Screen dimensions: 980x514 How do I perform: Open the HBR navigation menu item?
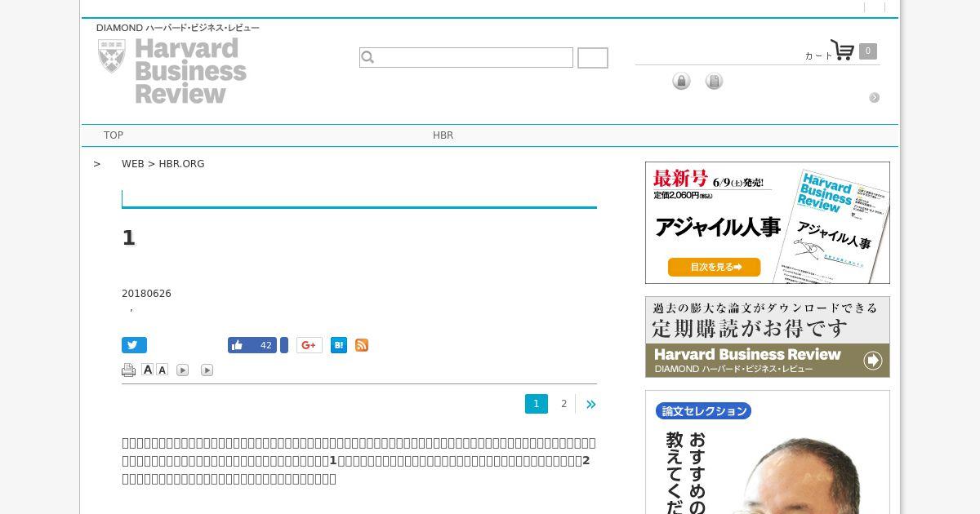443,135
